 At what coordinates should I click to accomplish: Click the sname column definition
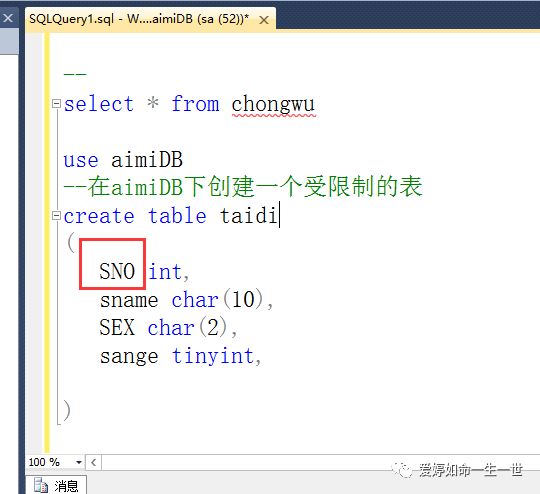click(186, 299)
